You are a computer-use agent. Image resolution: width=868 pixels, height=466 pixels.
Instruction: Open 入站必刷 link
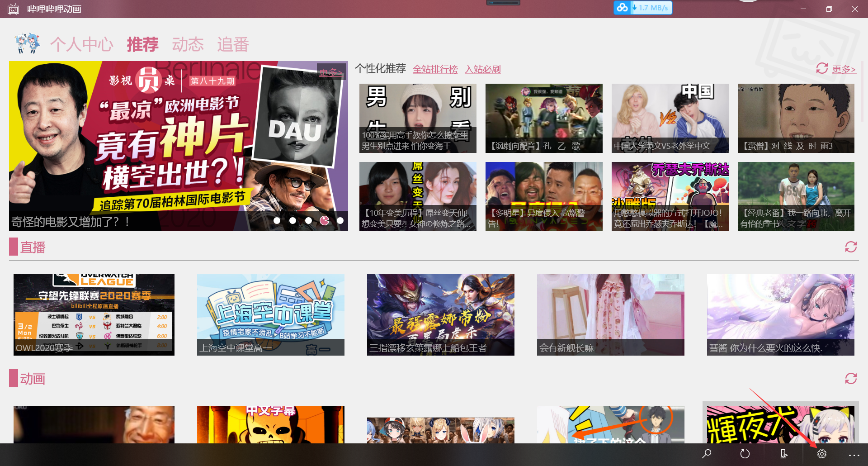483,69
